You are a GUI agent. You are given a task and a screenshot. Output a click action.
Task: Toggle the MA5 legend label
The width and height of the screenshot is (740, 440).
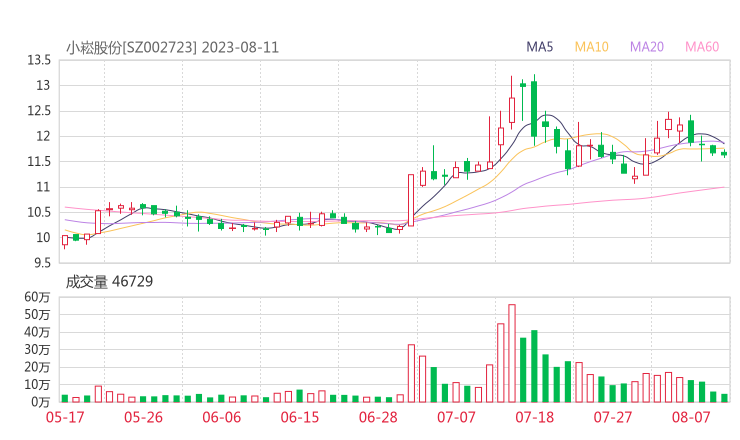pyautogui.click(x=540, y=47)
